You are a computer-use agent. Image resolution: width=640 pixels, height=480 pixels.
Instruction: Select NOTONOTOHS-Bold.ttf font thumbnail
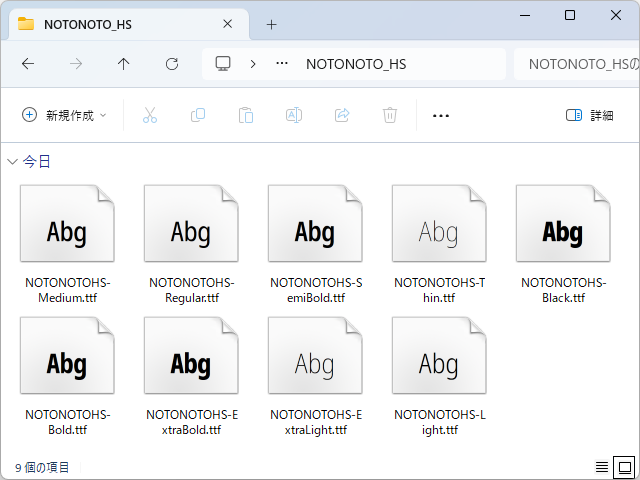coord(67,356)
